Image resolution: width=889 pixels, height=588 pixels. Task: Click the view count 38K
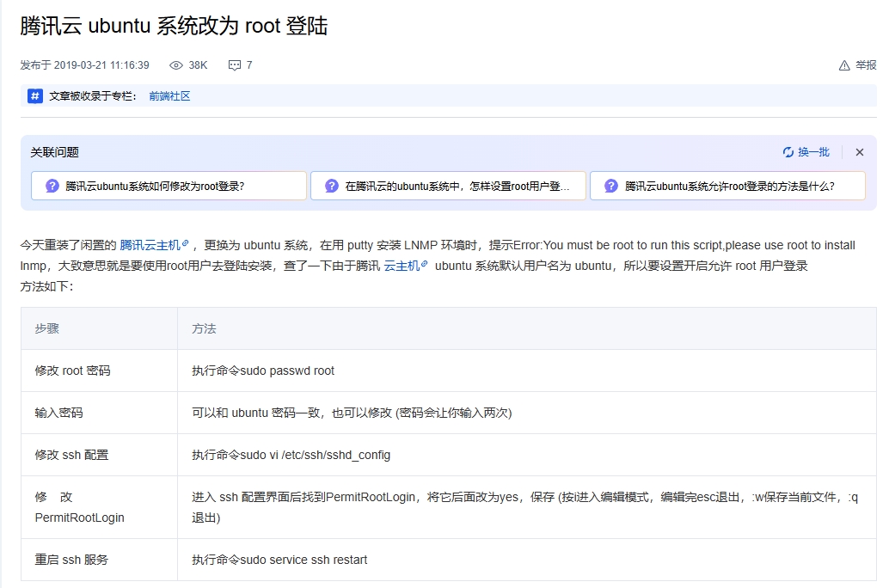(x=198, y=65)
